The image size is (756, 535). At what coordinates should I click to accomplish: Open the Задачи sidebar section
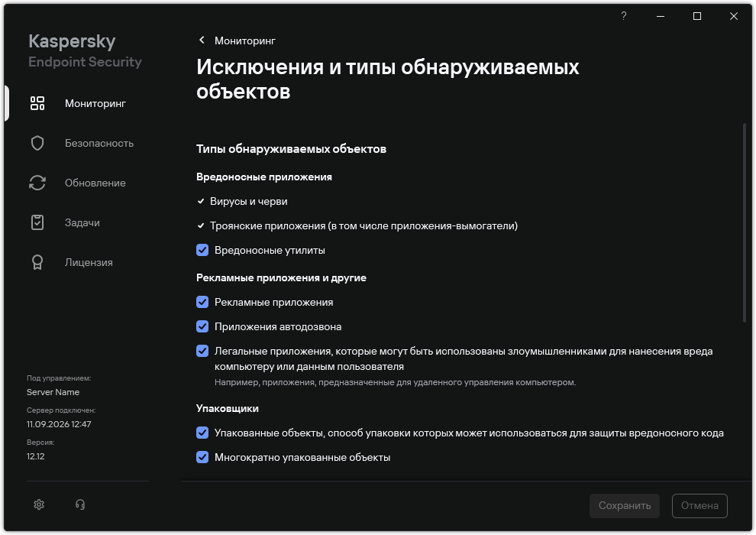pos(82,222)
